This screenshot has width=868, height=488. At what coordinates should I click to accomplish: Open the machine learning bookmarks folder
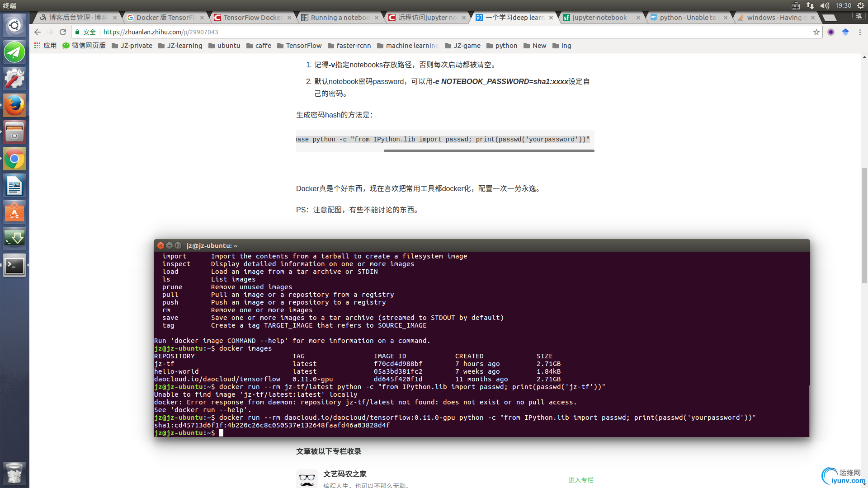pyautogui.click(x=408, y=46)
